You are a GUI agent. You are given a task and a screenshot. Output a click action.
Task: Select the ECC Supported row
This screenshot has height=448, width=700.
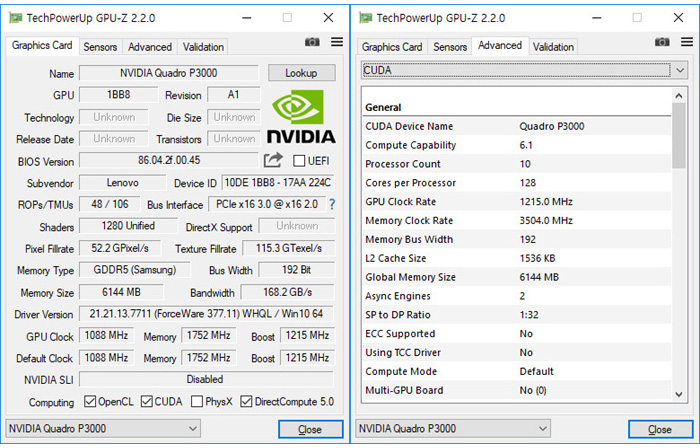[517, 333]
